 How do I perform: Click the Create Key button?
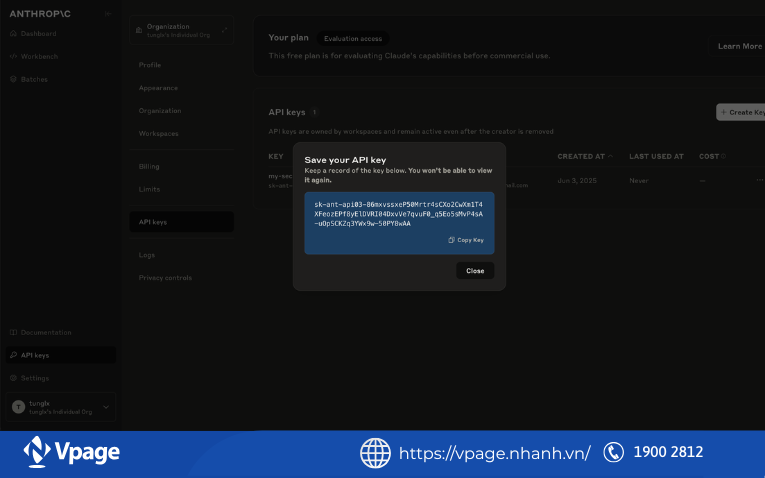point(742,112)
